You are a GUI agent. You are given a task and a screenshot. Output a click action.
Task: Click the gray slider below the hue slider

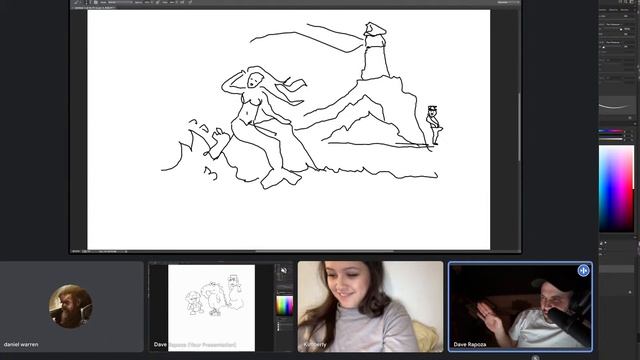tap(611, 139)
